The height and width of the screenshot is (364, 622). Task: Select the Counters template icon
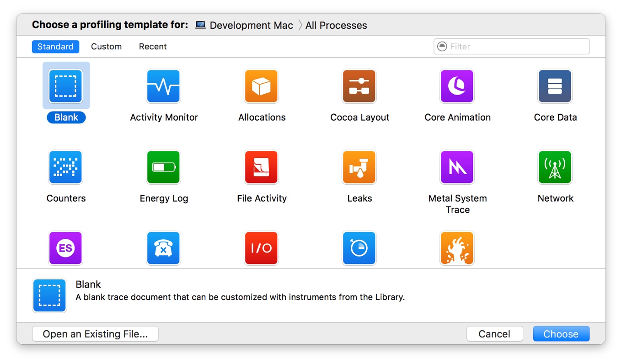65,167
